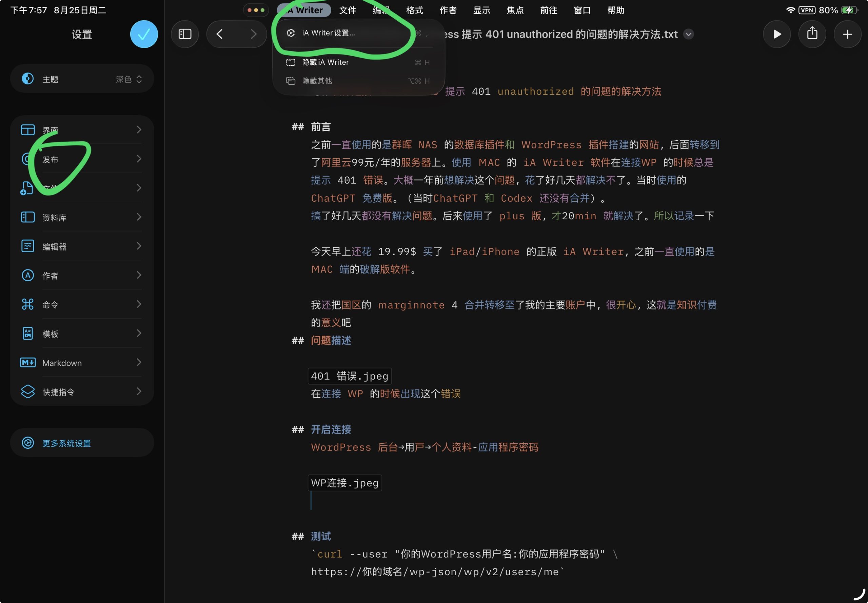Choose 隐藏 iA Writer menu entry

tap(358, 62)
